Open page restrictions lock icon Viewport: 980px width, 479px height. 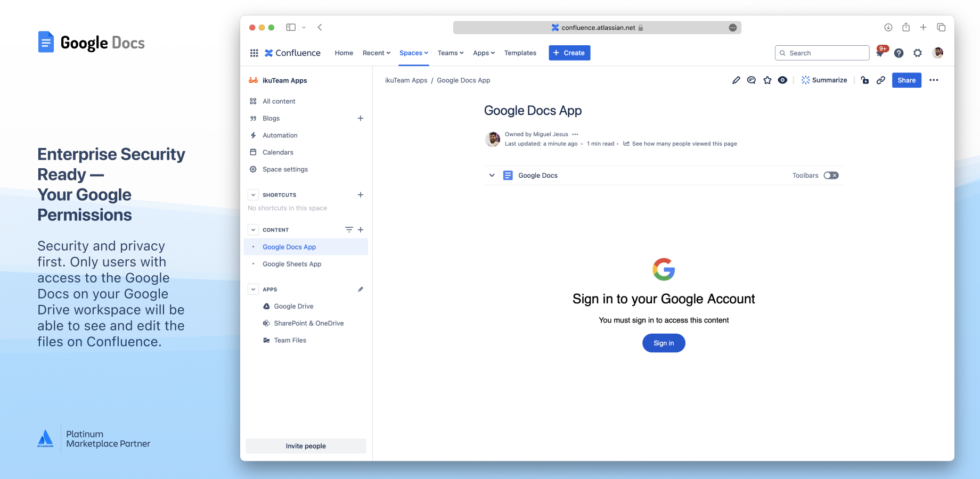click(865, 80)
